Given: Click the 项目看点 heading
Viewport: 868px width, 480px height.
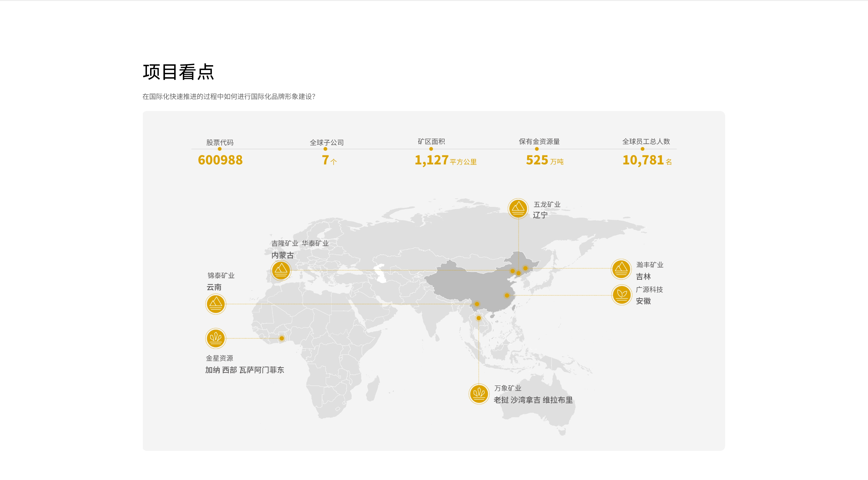Looking at the screenshot, I should 178,72.
